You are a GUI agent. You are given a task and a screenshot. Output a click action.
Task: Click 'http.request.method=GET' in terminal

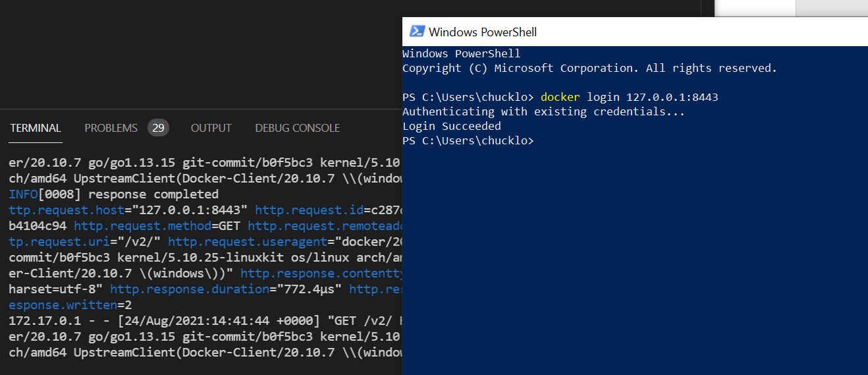pos(157,226)
